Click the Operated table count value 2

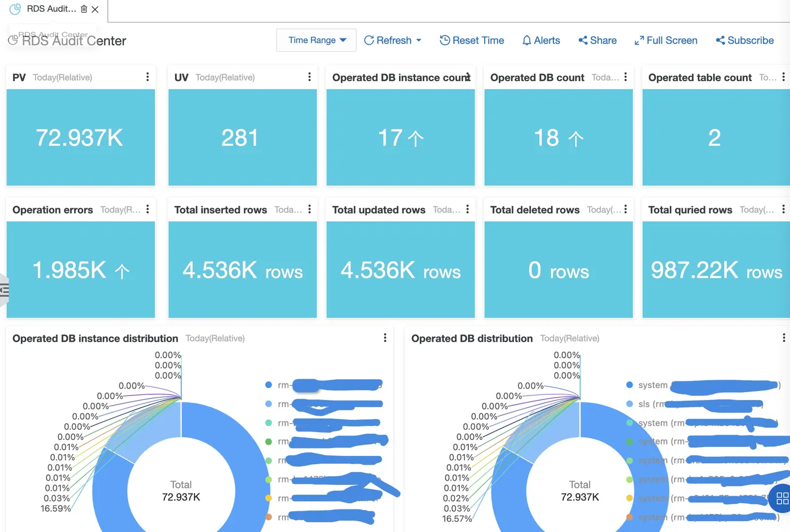coord(714,138)
